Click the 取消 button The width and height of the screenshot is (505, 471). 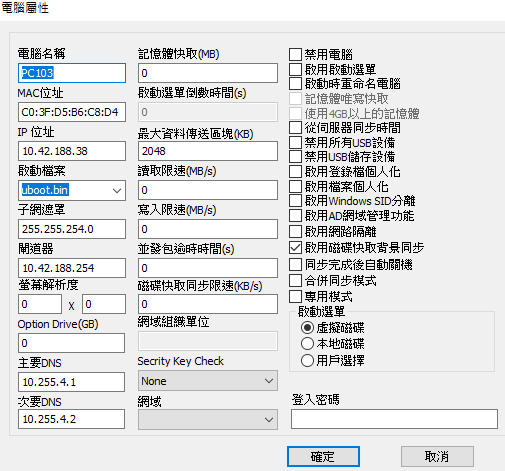(x=437, y=456)
